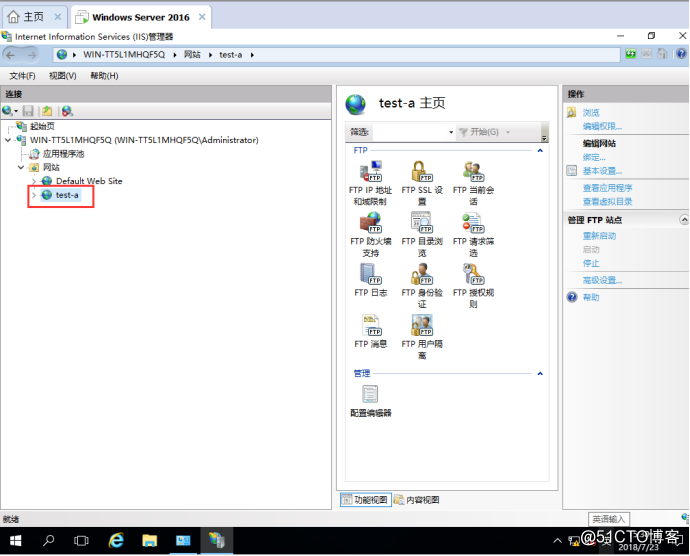Open 高级设置 advanced settings link
The image size is (690, 556).
coord(602,280)
